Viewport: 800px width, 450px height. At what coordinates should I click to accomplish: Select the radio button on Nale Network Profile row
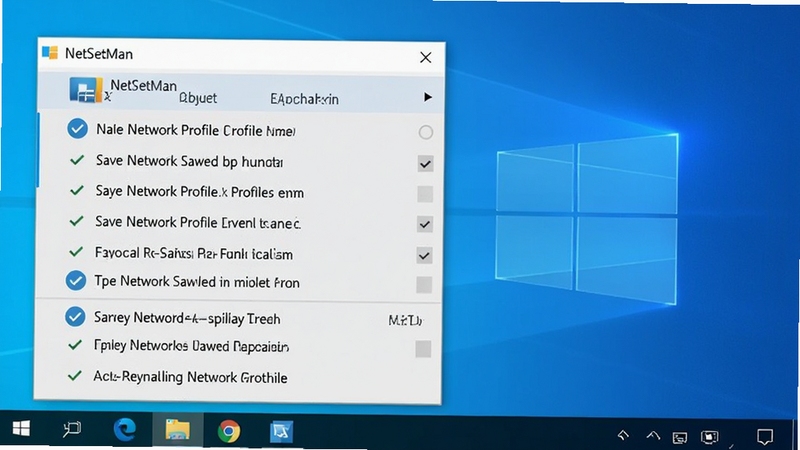[x=426, y=132]
